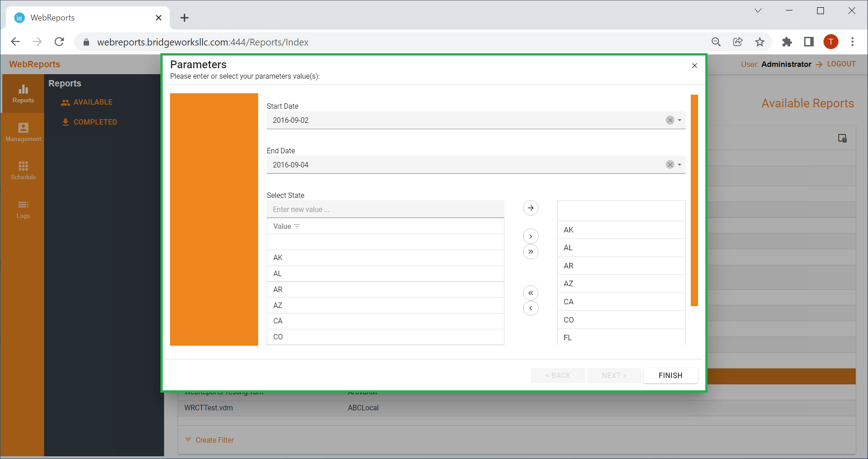The height and width of the screenshot is (459, 868).
Task: Click the AVAILABLE reports link
Action: click(x=87, y=102)
